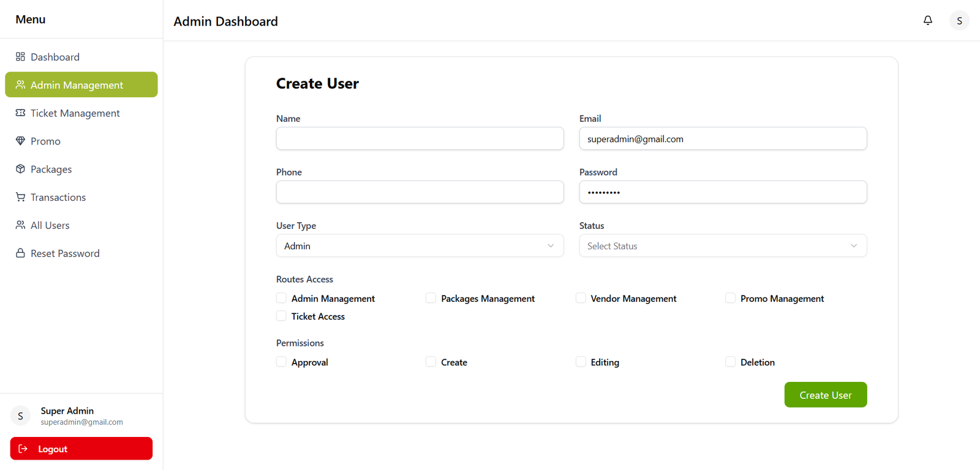980x470 pixels.
Task: Click the Promo diamond icon
Action: (x=20, y=141)
